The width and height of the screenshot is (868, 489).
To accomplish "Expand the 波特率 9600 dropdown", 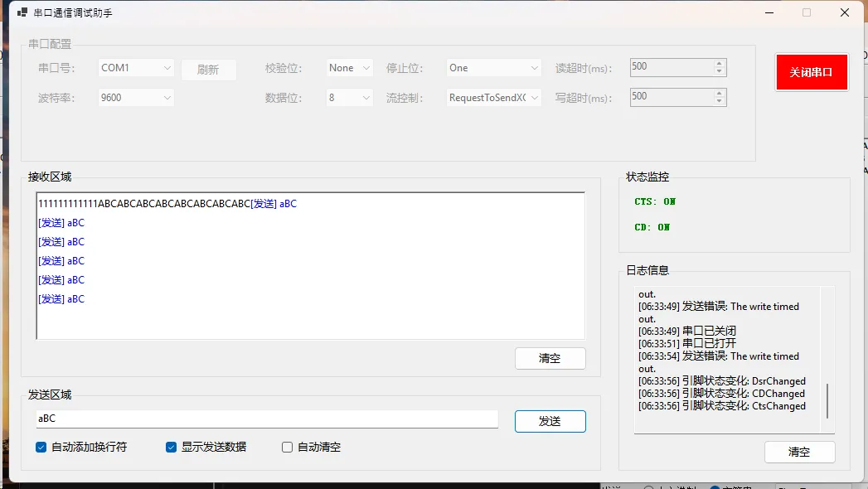I will (136, 98).
